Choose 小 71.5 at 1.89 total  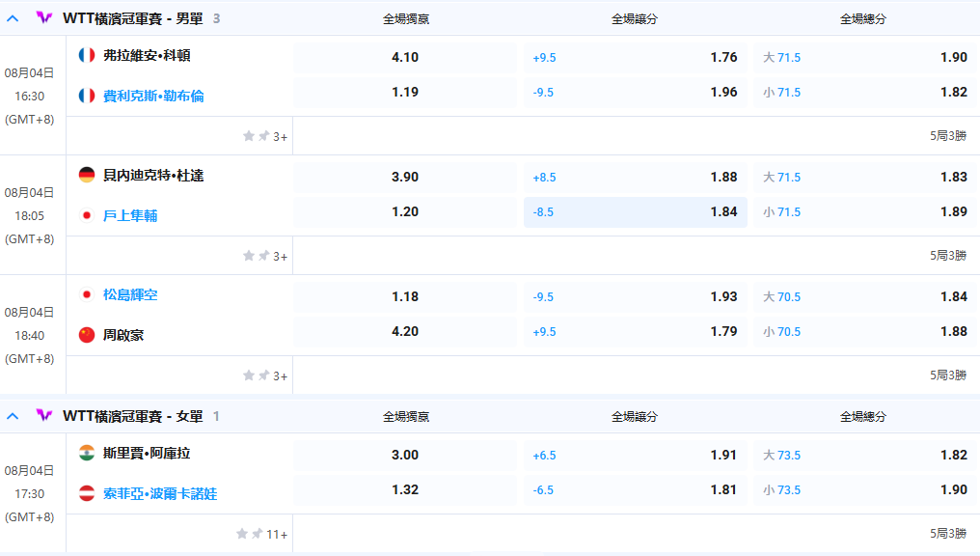(865, 212)
